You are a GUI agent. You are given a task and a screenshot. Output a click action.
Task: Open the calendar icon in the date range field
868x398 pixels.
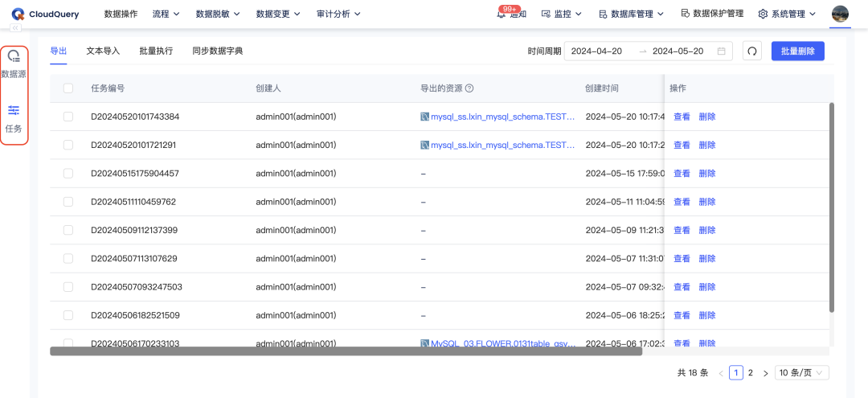(721, 51)
